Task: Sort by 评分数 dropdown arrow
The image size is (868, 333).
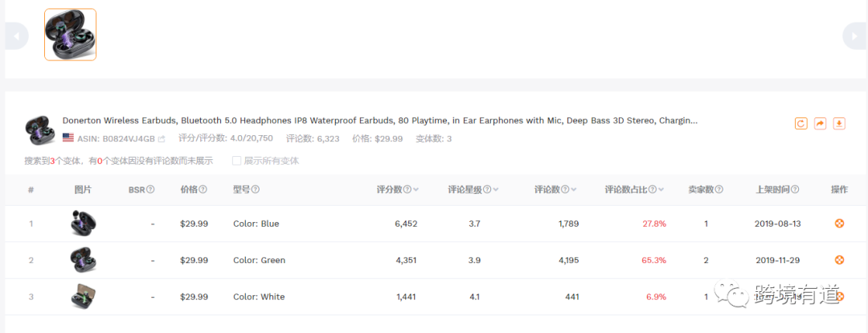Action: (x=416, y=190)
